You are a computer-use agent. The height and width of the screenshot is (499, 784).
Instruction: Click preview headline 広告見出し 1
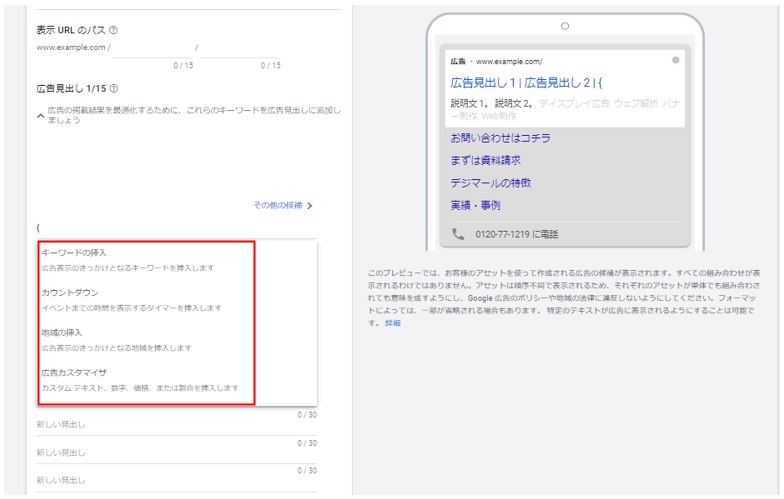point(482,82)
